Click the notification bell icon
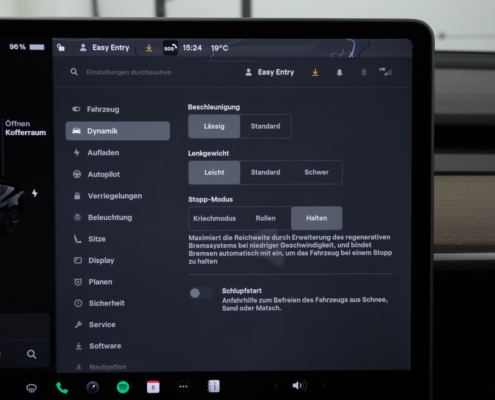 [x=339, y=72]
